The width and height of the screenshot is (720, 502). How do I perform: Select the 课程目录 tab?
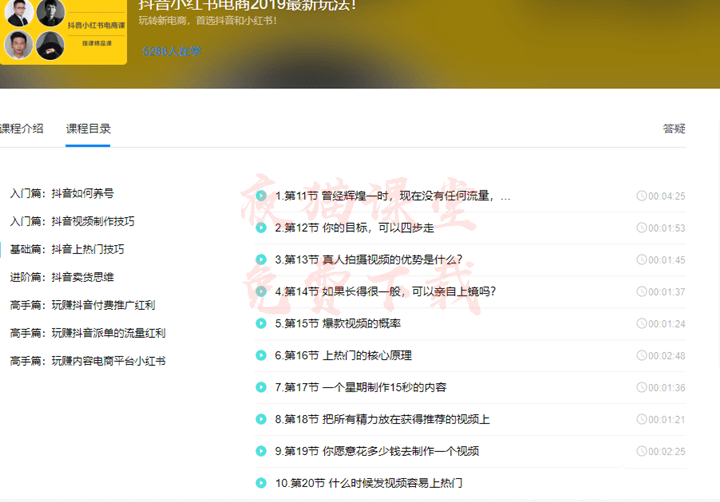(88, 129)
